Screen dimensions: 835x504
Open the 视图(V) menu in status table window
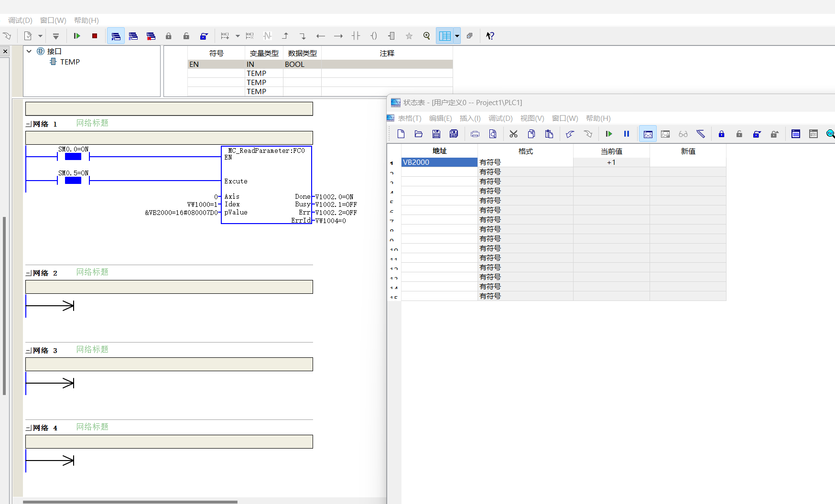[532, 118]
